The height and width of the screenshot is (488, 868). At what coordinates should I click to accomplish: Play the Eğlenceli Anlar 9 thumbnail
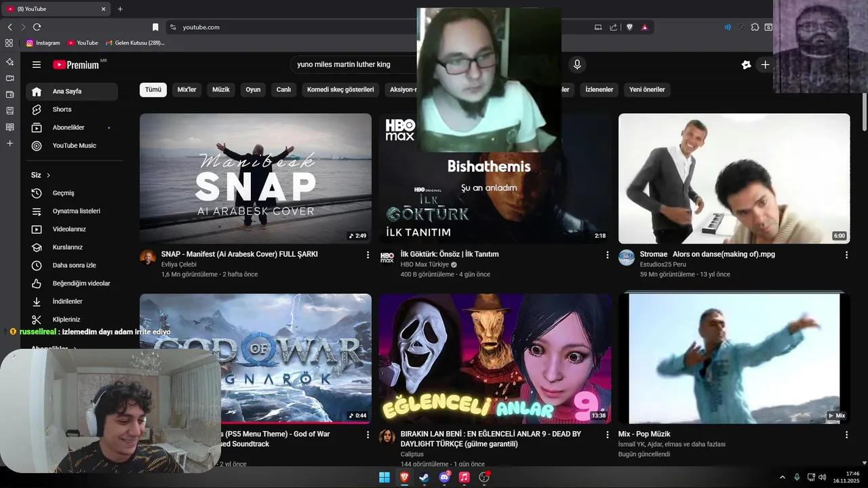pyautogui.click(x=495, y=359)
